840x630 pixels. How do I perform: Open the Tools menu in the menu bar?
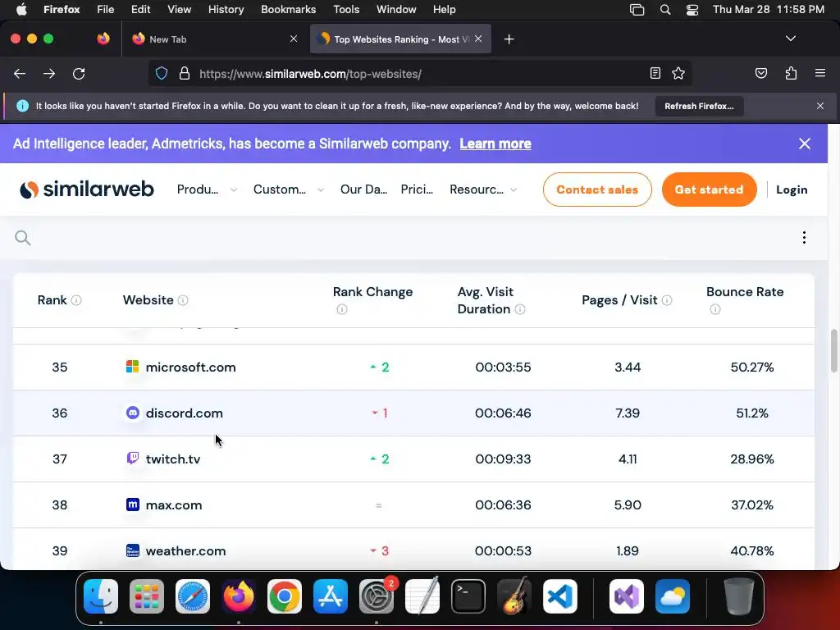click(346, 10)
